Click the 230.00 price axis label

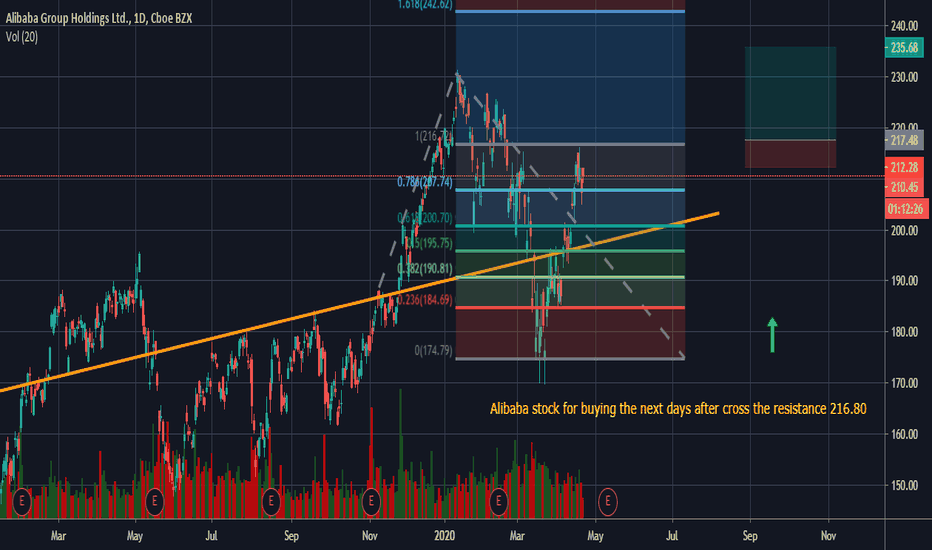tap(904, 77)
